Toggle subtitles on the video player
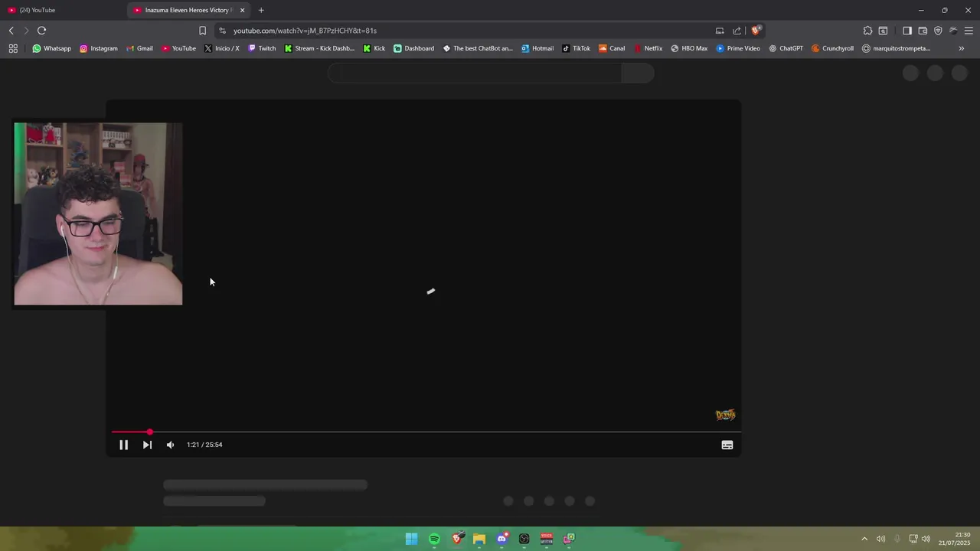Viewport: 980px width, 551px height. [727, 445]
